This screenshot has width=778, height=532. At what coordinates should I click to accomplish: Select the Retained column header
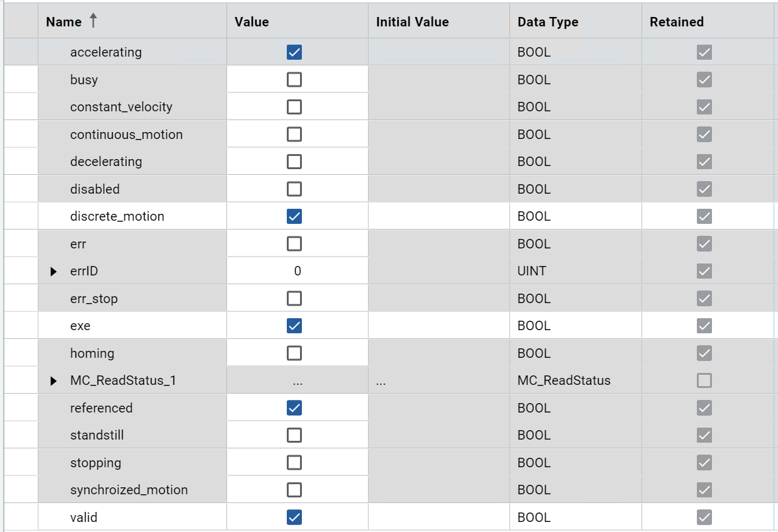(676, 22)
